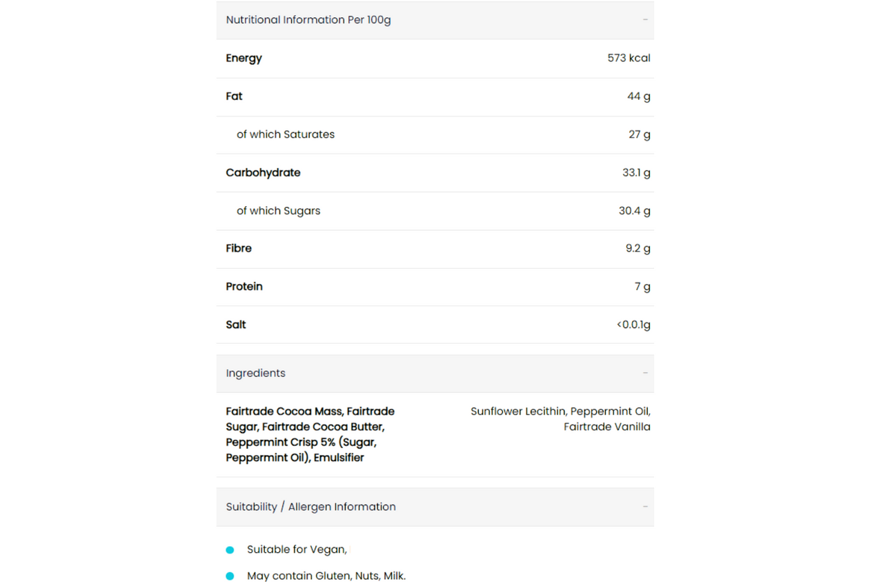Collapse the Suitability / Allergen Information section
This screenshot has height=588, width=883.
pos(435,507)
